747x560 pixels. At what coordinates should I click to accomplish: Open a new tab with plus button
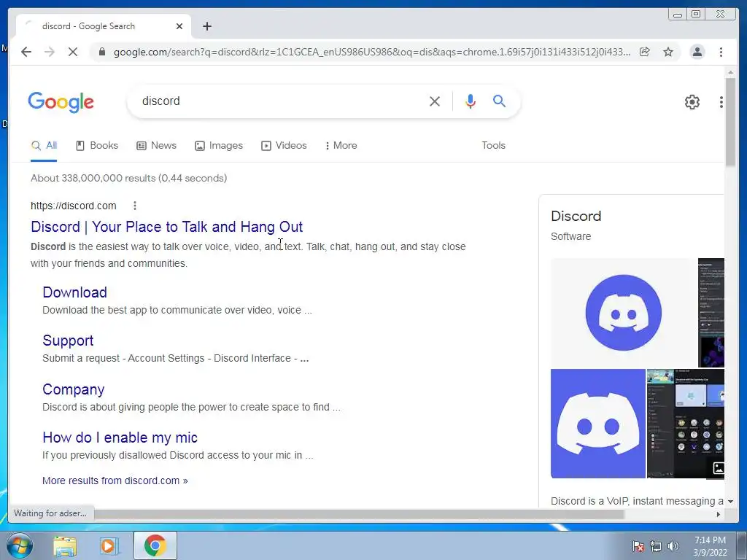click(206, 26)
